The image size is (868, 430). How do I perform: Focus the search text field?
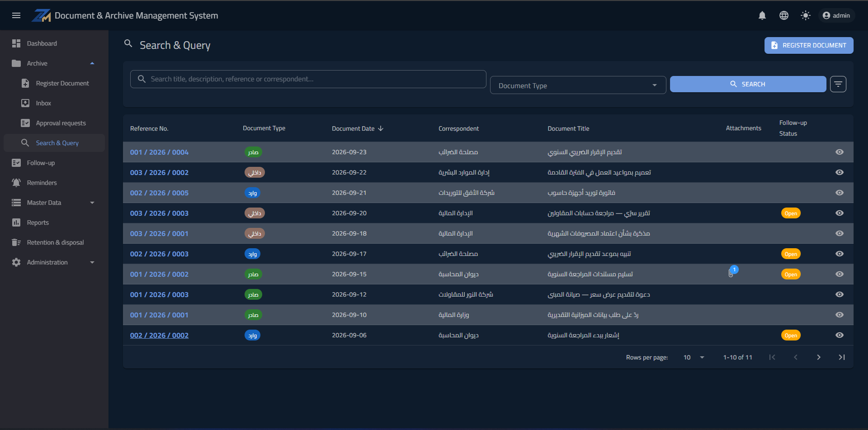tap(308, 79)
